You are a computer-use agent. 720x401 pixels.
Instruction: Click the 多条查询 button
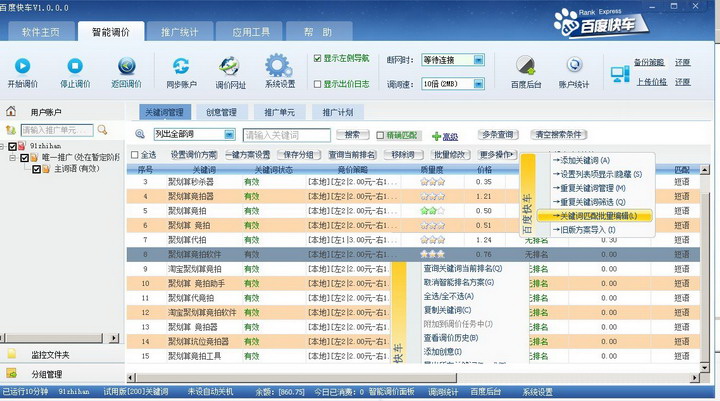point(498,135)
